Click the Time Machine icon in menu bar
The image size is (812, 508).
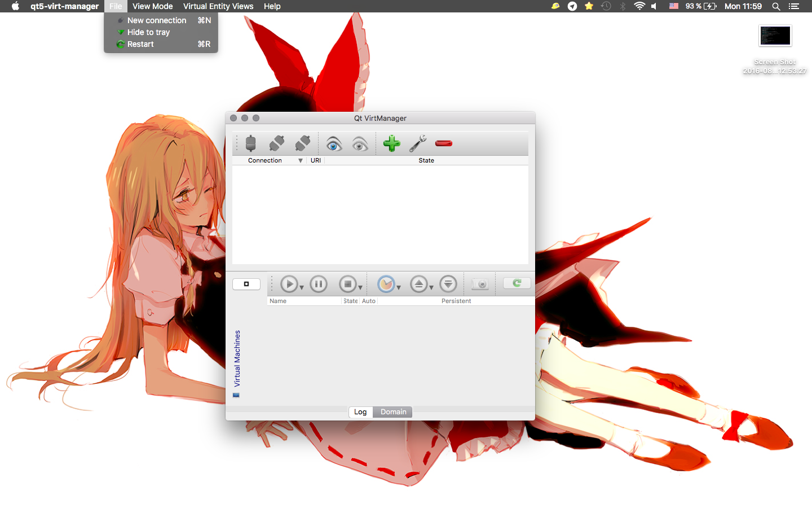pos(606,6)
